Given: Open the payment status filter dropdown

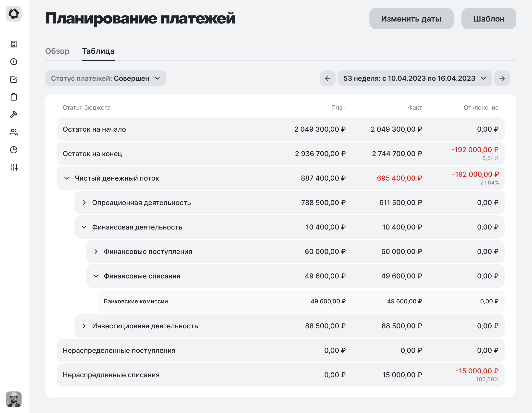Looking at the screenshot, I should click(105, 78).
